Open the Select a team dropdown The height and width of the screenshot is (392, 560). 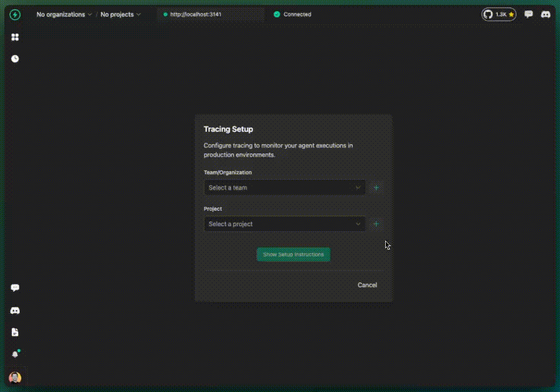[284, 187]
